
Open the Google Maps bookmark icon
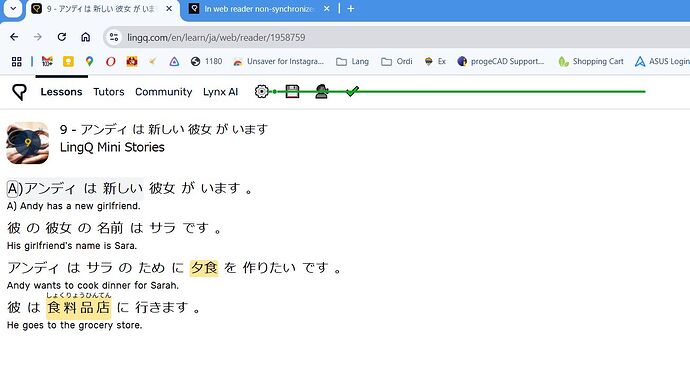click(x=89, y=62)
